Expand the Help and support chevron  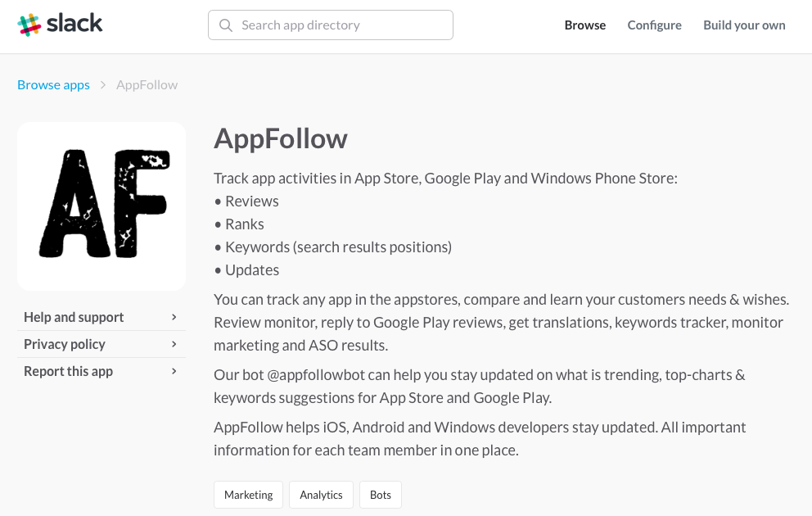[174, 318]
